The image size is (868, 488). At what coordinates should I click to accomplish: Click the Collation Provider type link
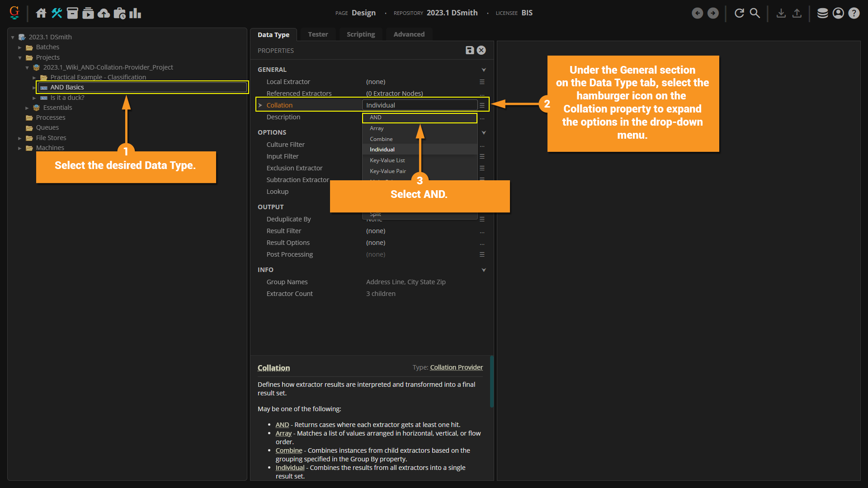(456, 367)
